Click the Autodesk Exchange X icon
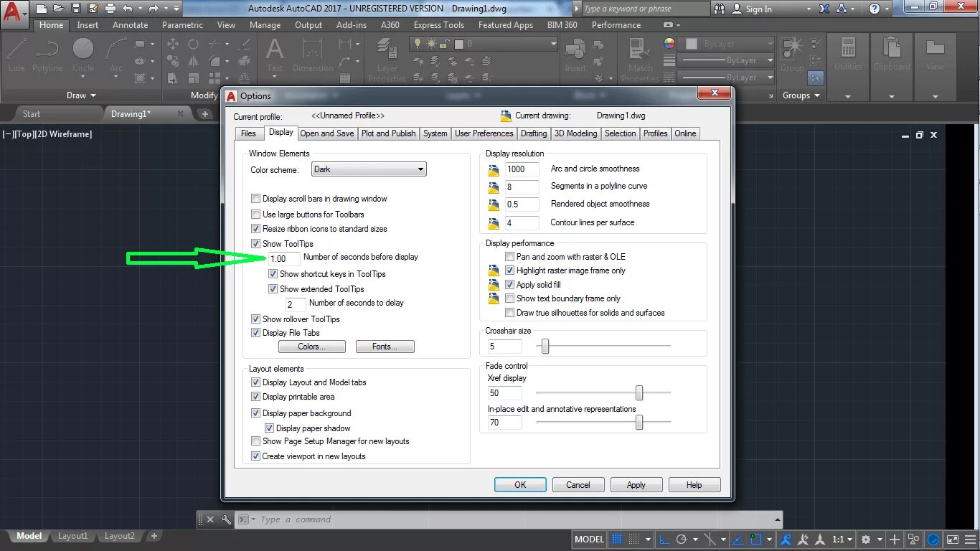 click(824, 9)
